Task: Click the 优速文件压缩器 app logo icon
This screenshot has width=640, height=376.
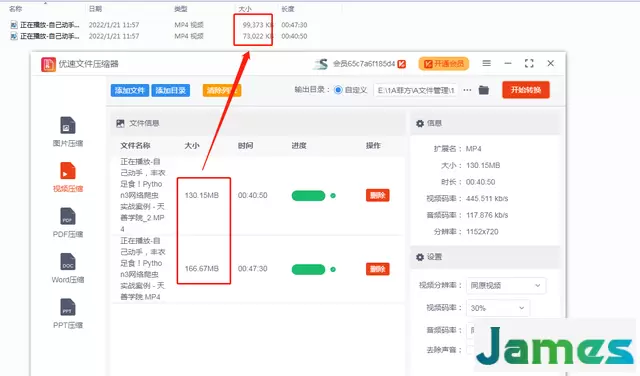Action: (x=48, y=64)
